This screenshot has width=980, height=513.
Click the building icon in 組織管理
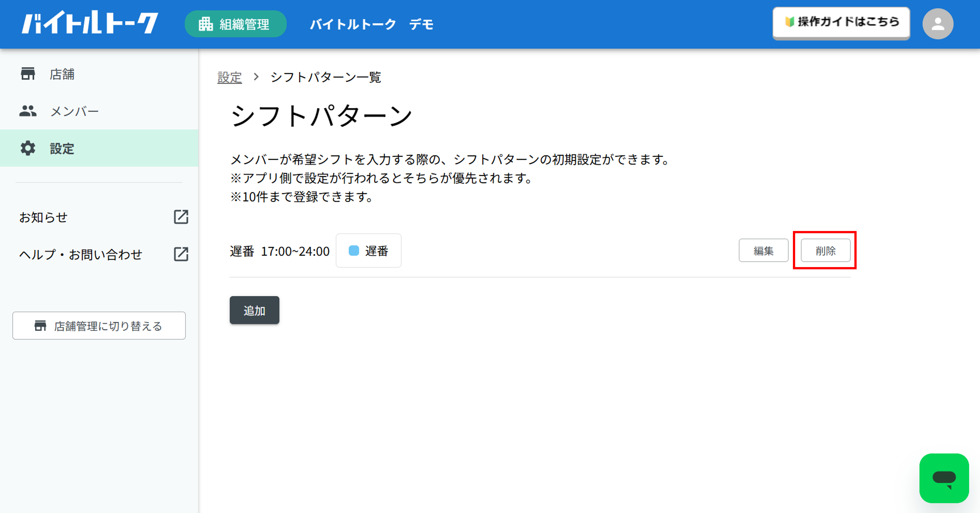pos(206,24)
